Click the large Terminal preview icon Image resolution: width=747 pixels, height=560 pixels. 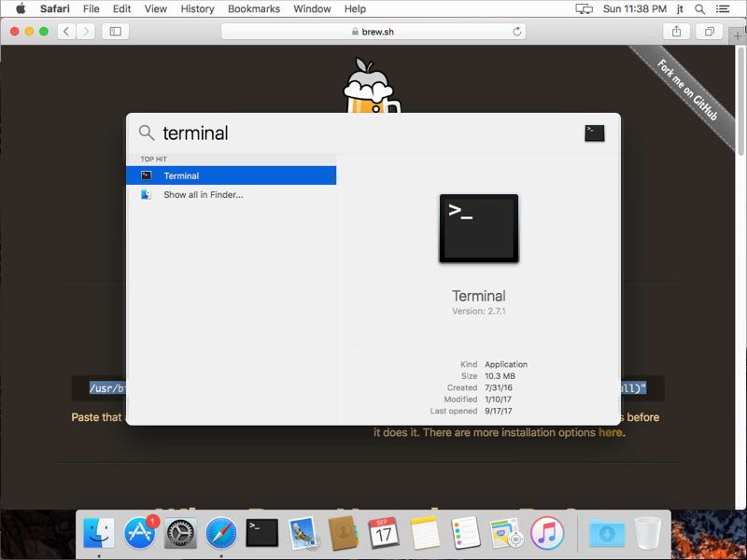(x=479, y=228)
